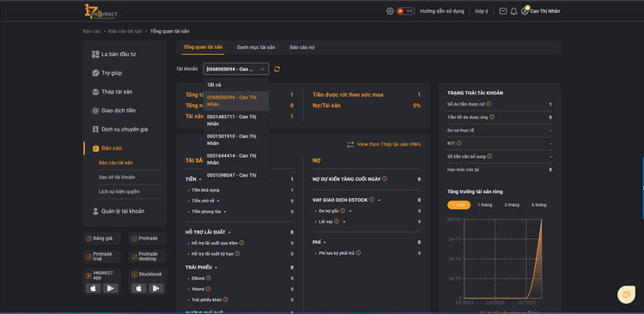Screen dimensions: 644x314
Task: Open the mail inbox icon in header
Action: (502, 11)
